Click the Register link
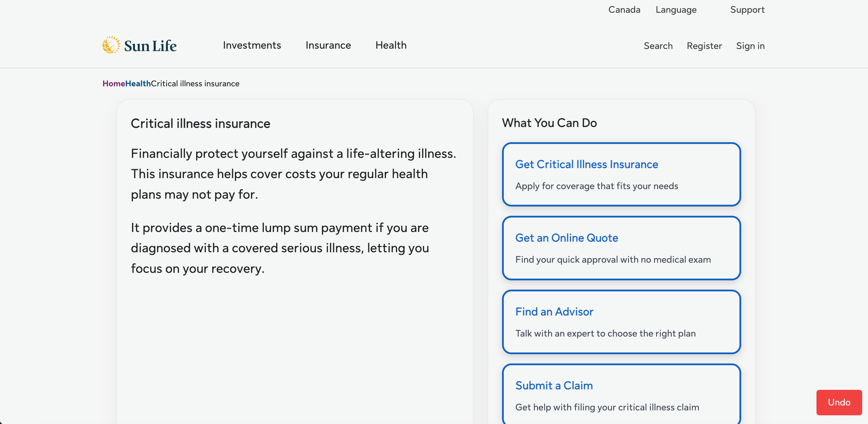The image size is (868, 424). coord(704,46)
